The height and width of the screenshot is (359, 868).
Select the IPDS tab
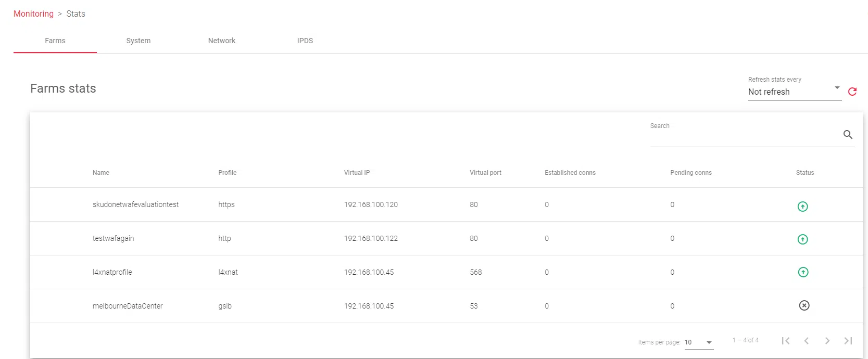click(x=305, y=41)
